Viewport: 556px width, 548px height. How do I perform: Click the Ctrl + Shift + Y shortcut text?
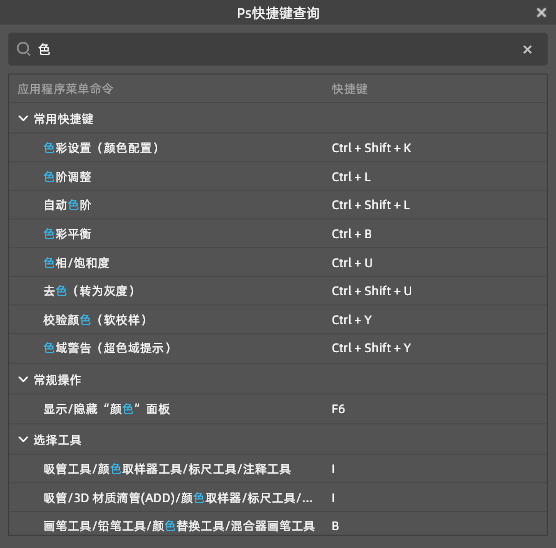coord(371,348)
